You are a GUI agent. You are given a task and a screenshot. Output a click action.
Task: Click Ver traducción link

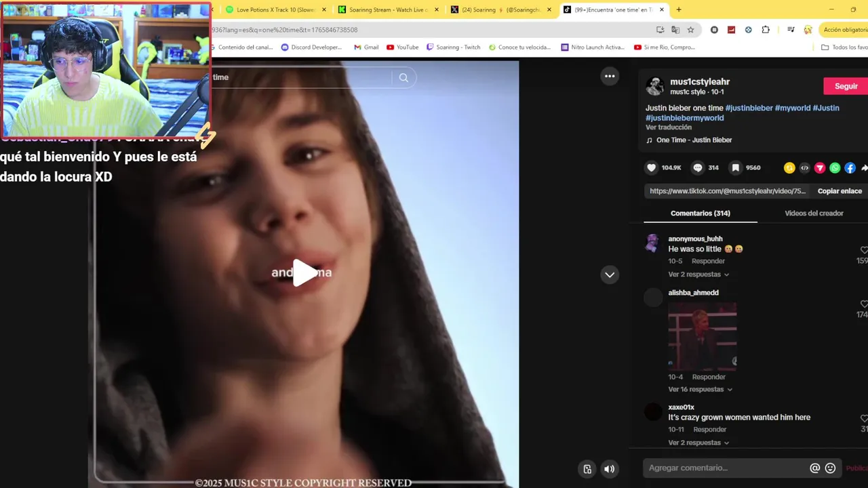pyautogui.click(x=669, y=127)
